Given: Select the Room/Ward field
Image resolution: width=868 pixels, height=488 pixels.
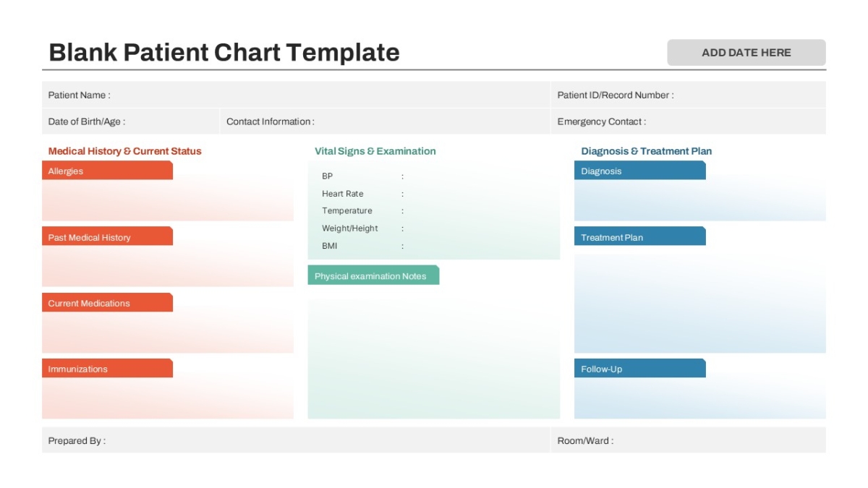Looking at the screenshot, I should [x=688, y=440].
